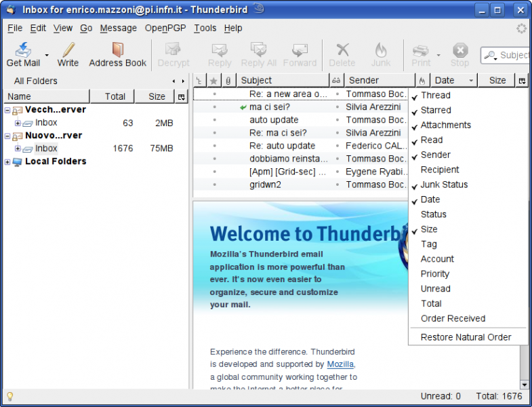The image size is (532, 407).
Task: Open the Tools menu
Action: click(x=205, y=28)
